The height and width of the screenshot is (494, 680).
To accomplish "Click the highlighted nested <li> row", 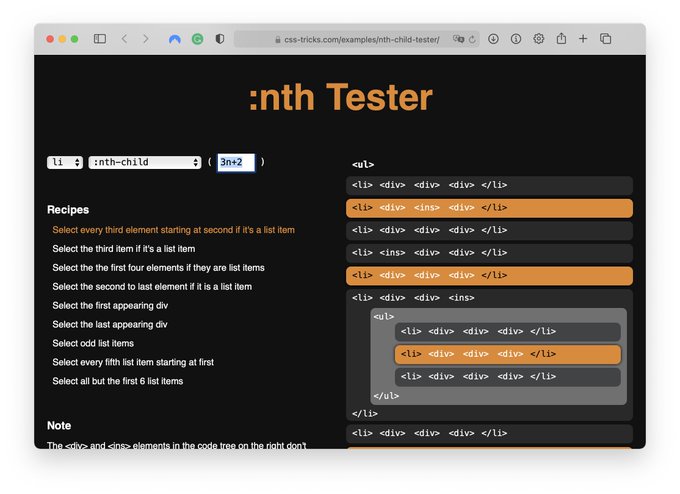I will (507, 354).
